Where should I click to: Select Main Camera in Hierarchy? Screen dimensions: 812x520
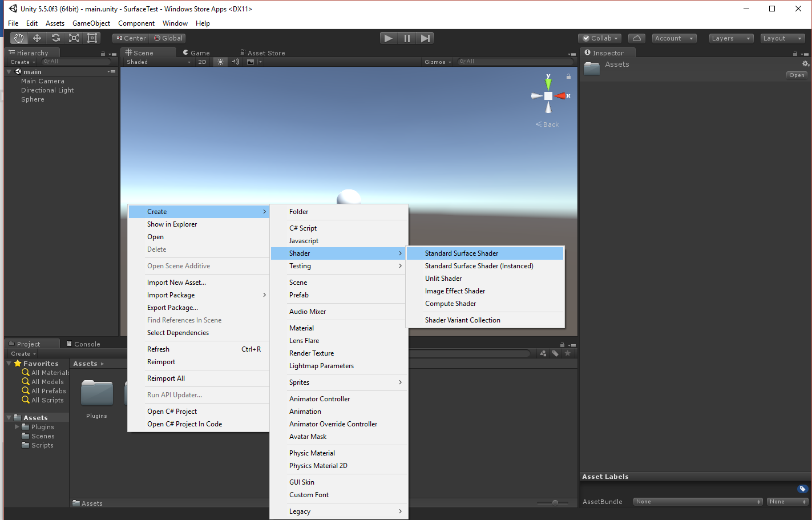pyautogui.click(x=43, y=81)
